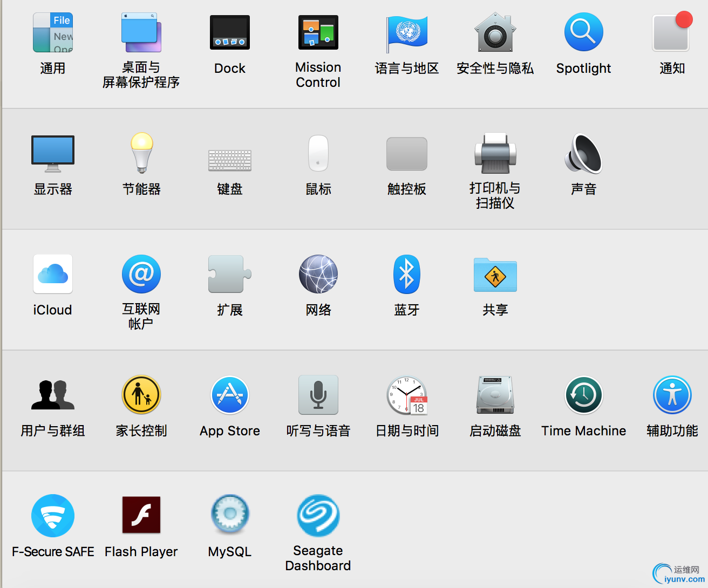Open the 鼠标 mouse pane
708x588 pixels.
click(318, 153)
